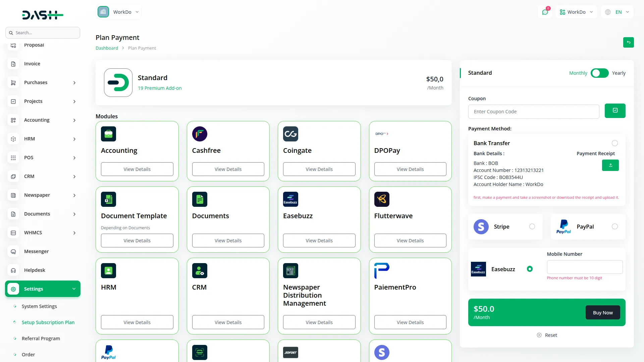644x362 pixels.
Task: Click the chat messages icon in header
Action: pos(545,12)
